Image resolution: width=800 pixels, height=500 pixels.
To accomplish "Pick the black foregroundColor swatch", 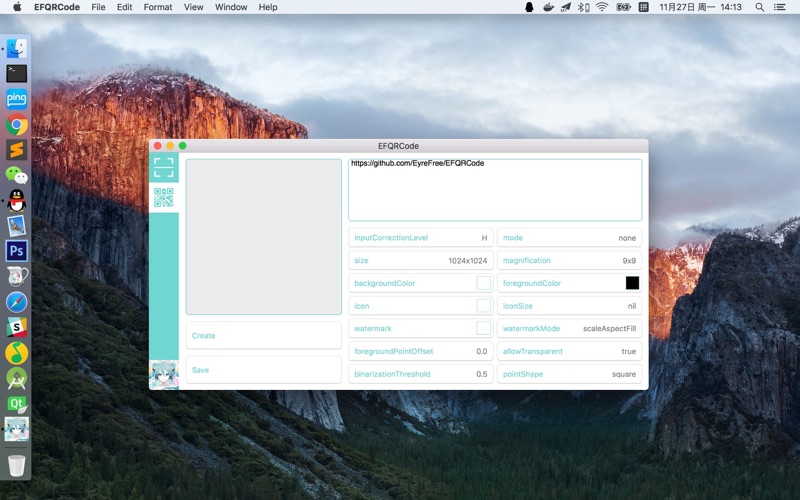I will [x=632, y=283].
